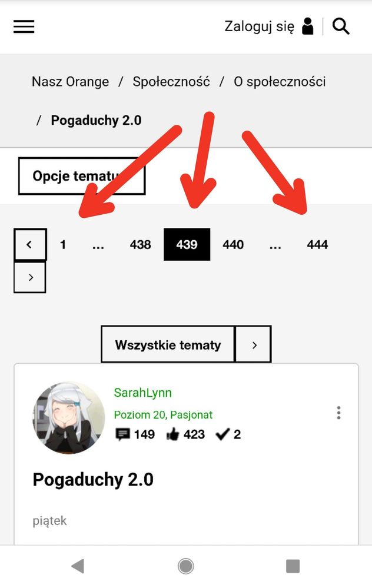This screenshot has width=372, height=588.
Task: Click the Wszystkie tematy button
Action: (168, 345)
